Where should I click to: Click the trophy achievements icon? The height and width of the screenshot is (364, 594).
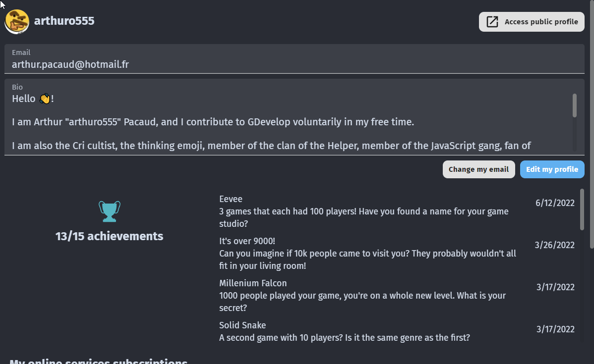tap(109, 211)
